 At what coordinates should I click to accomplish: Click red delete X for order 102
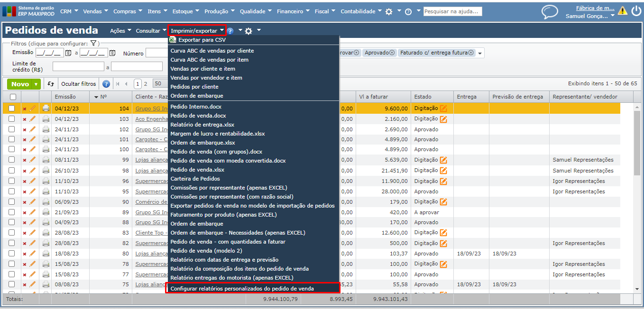(x=25, y=130)
